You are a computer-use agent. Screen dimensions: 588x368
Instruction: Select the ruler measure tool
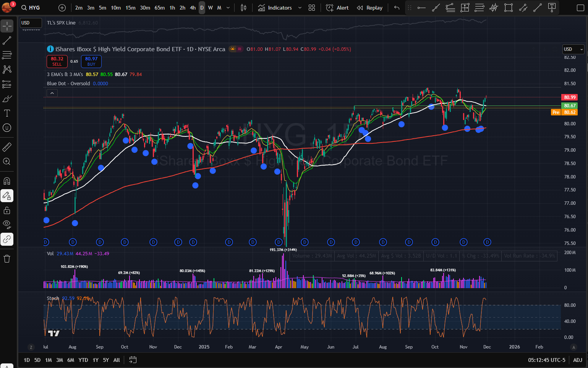7,147
